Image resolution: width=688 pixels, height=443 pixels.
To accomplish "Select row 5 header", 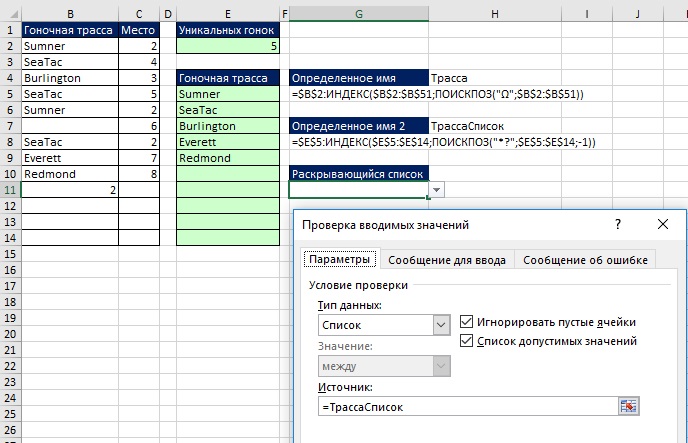I will coord(9,94).
